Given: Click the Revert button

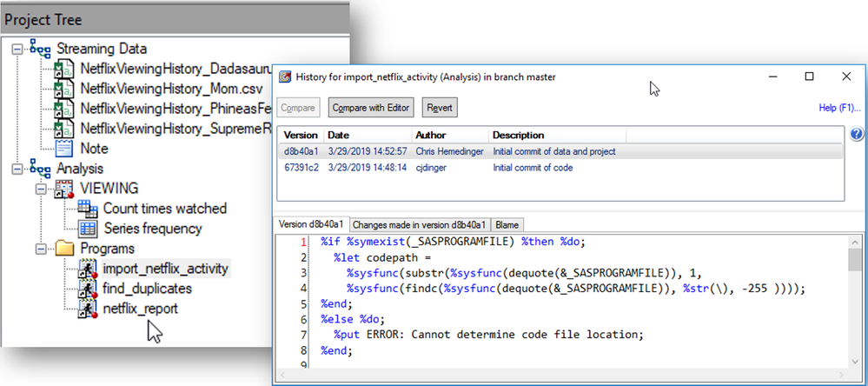Looking at the screenshot, I should [x=440, y=108].
